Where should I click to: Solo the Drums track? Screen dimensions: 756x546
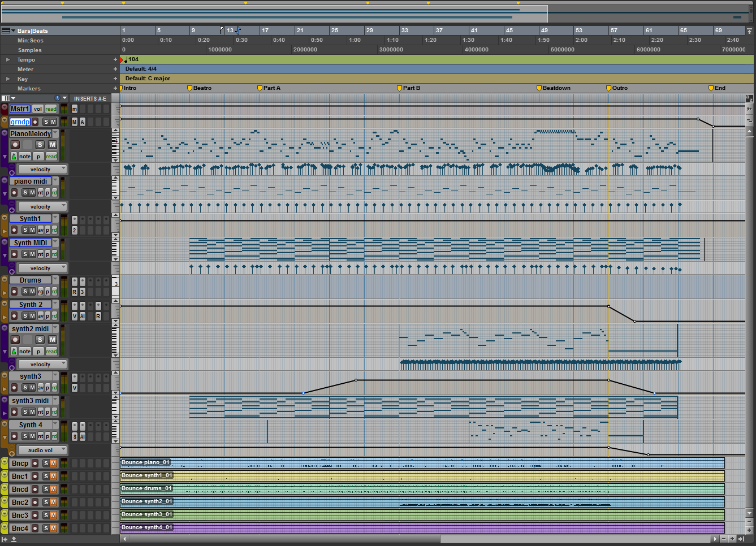(25, 292)
